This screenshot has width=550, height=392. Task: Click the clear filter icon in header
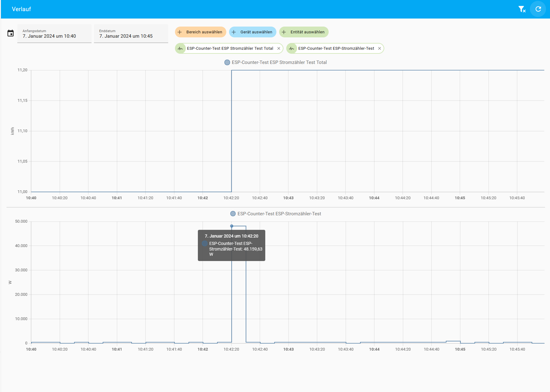pyautogui.click(x=522, y=9)
